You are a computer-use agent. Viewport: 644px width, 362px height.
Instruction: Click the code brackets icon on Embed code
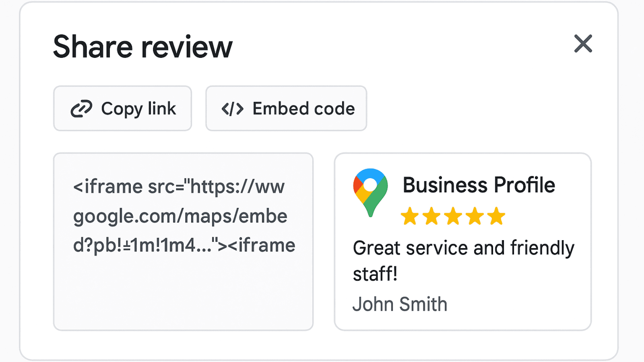coord(233,108)
